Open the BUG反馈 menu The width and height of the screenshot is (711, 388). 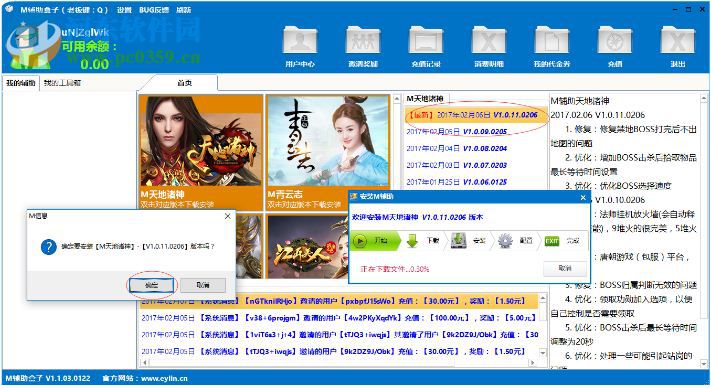[154, 10]
